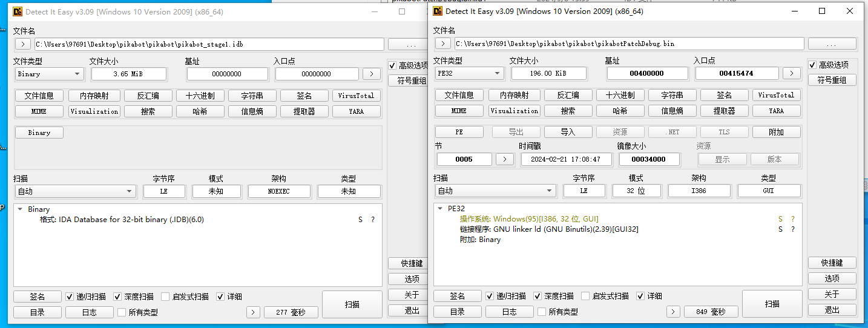The width and height of the screenshot is (868, 328).
Task: Click timestamp field 2024-02-21 17:08:47
Action: (x=566, y=159)
